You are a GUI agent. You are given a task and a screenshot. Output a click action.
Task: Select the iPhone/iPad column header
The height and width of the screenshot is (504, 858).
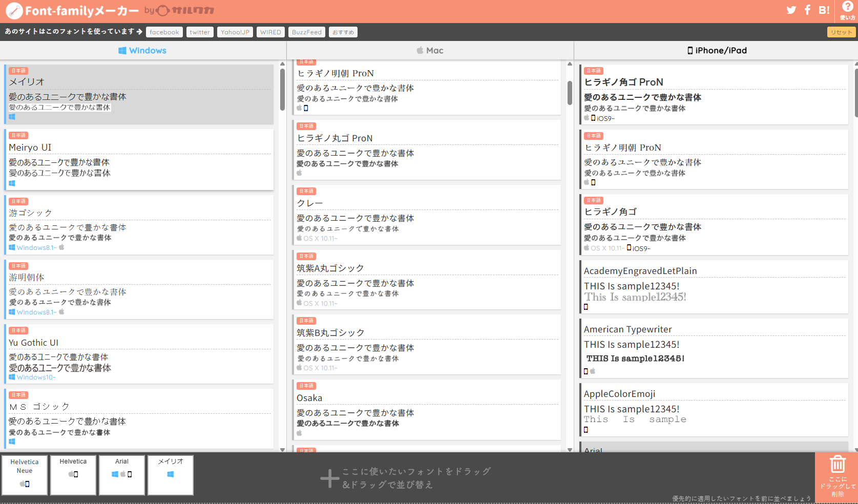(x=716, y=50)
